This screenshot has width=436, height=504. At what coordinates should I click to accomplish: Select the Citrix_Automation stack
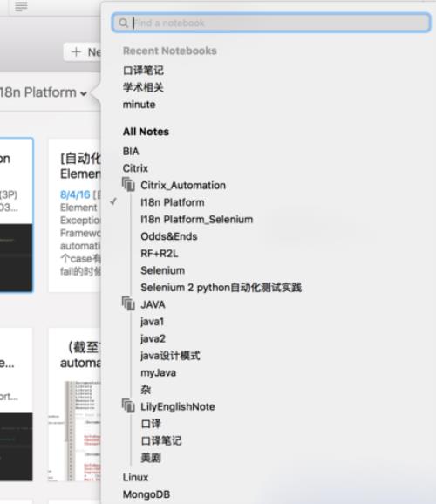(x=183, y=186)
